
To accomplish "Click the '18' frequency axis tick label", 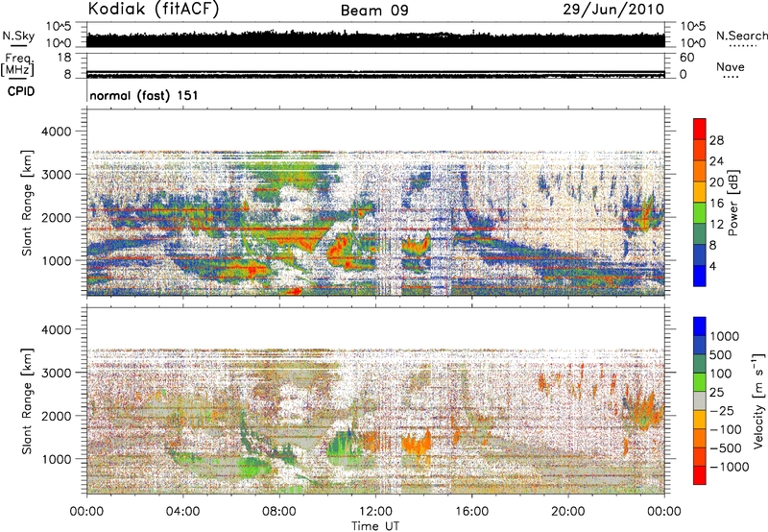I will (63, 58).
